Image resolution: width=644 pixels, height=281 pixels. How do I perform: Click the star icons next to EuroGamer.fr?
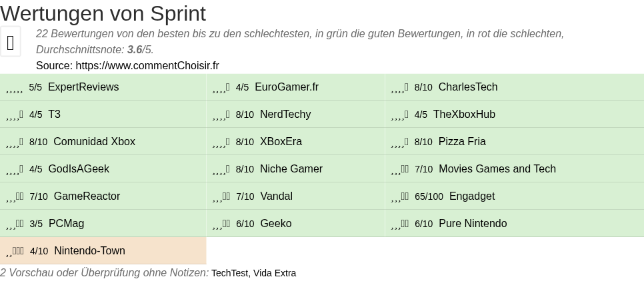(221, 88)
